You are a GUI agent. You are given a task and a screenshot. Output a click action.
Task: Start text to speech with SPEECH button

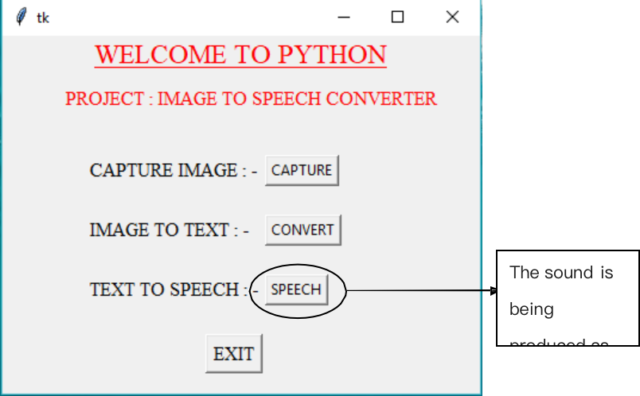tap(296, 289)
